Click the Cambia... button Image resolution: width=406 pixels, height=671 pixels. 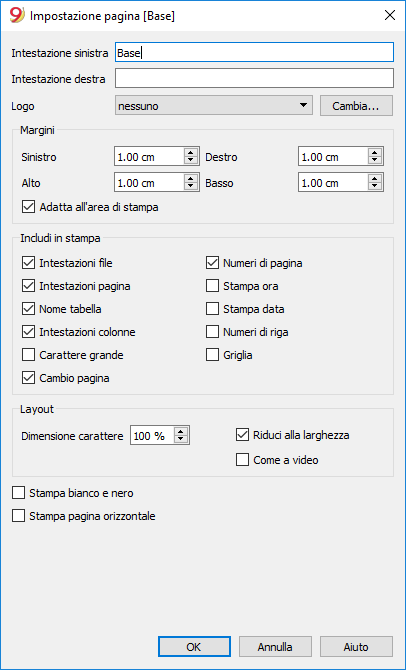pyautogui.click(x=356, y=106)
